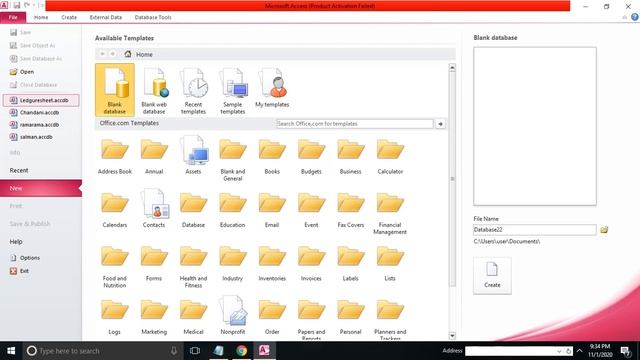Image resolution: width=640 pixels, height=360 pixels.
Task: Select Open in the backstage menu
Action: coord(22,72)
